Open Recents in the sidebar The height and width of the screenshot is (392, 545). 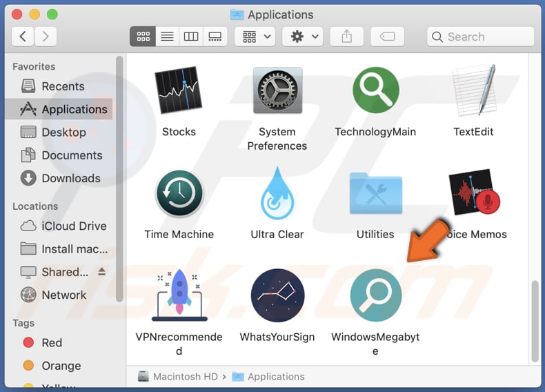(x=59, y=86)
